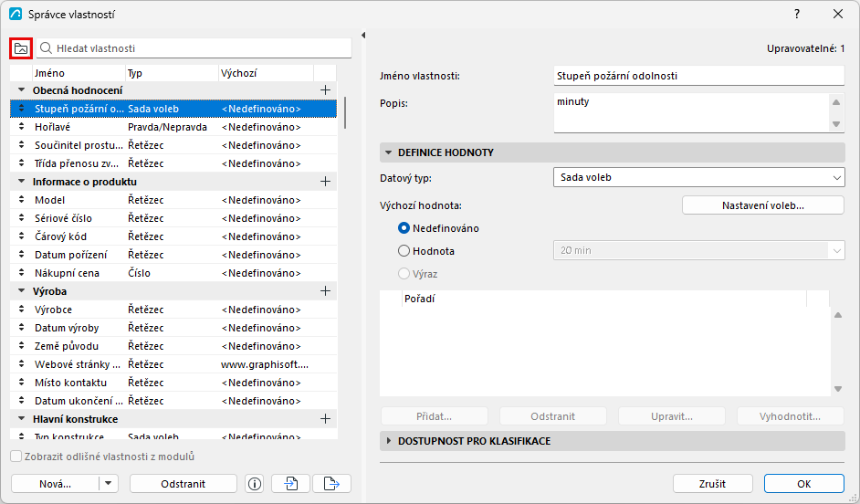Viewport: 860px width, 504px height.
Task: Click the reorder handle of the Výrobce row
Action: 21,310
